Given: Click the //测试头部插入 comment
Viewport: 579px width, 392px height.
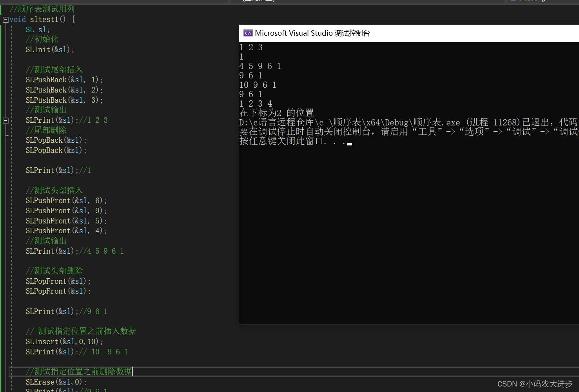Looking at the screenshot, I should (x=54, y=191).
